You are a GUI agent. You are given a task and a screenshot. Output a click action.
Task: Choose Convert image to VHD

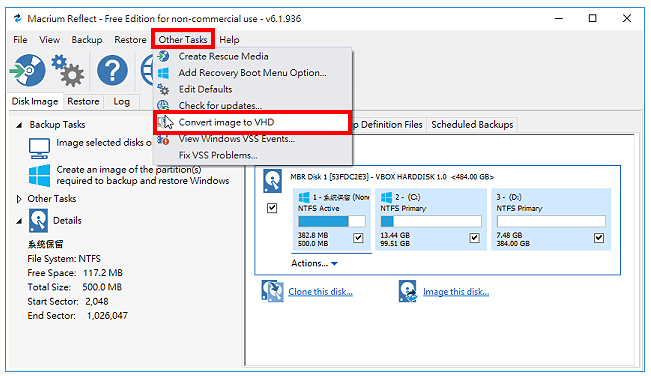(x=252, y=122)
